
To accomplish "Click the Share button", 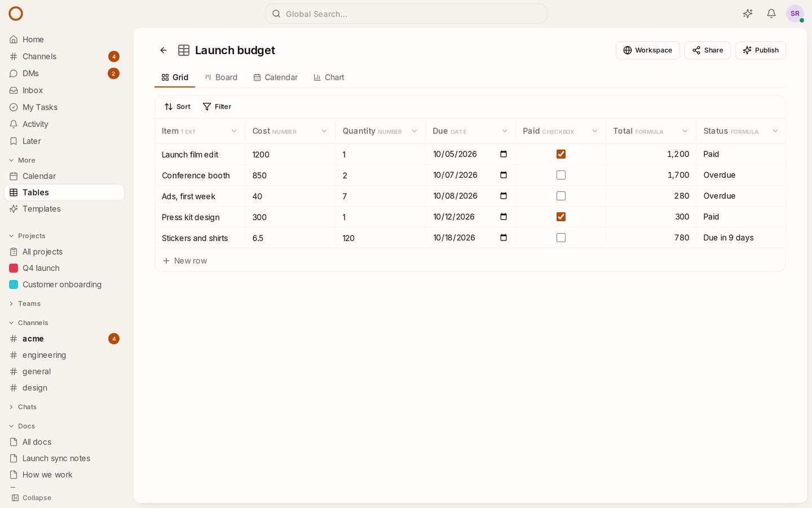I will pos(708,50).
